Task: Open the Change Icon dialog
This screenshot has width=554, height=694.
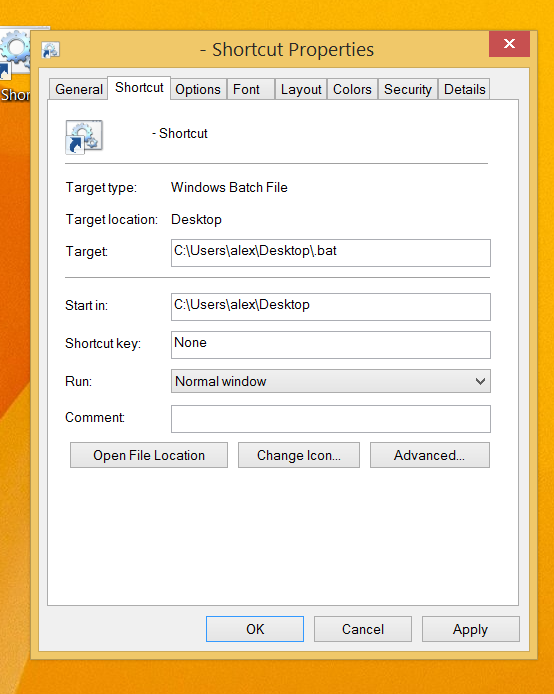Action: (x=299, y=455)
